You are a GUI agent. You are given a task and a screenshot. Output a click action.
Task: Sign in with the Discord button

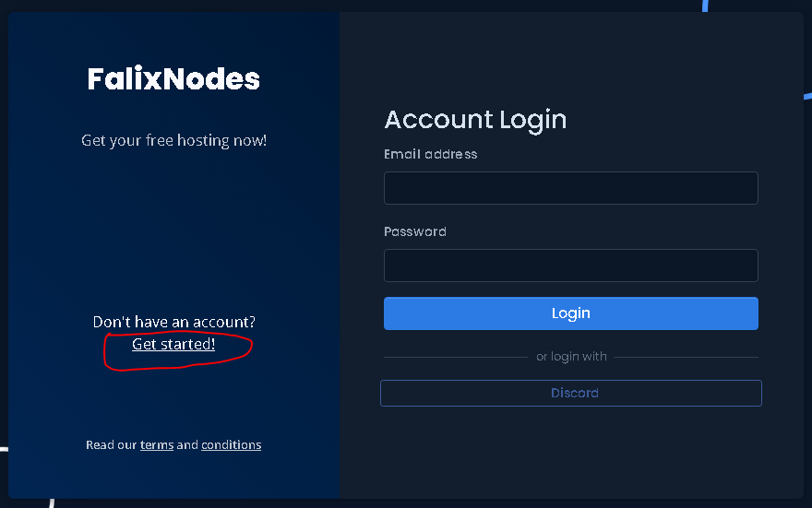click(x=570, y=393)
